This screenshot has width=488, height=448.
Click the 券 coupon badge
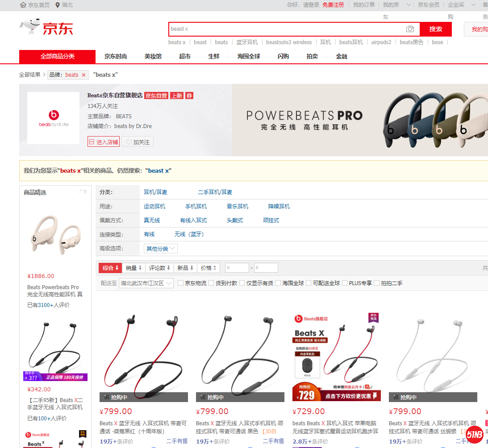coord(189,95)
